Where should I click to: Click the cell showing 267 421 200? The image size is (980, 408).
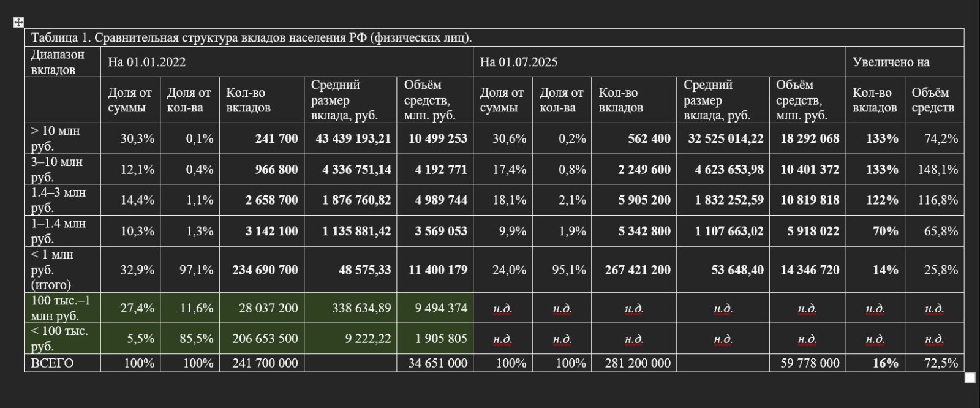coord(638,270)
